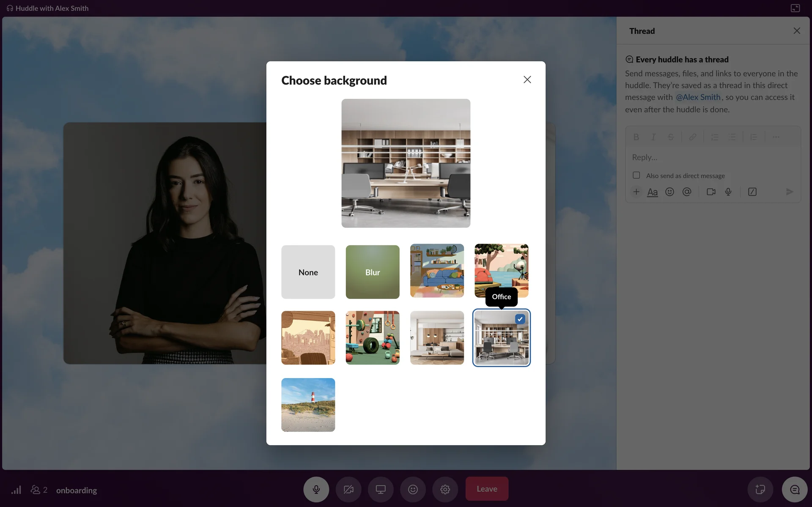The height and width of the screenshot is (507, 812).
Task: Choose the Blur background
Action: 372,272
